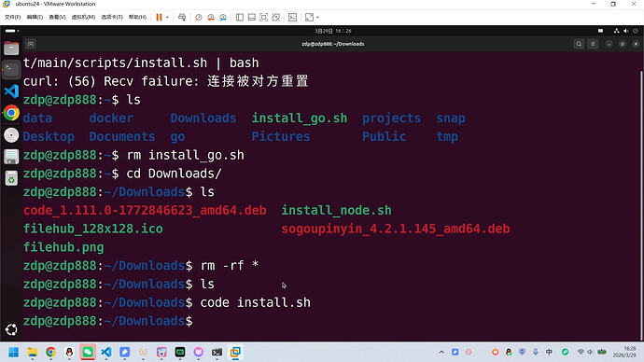Image resolution: width=644 pixels, height=362 pixels.
Task: Open the 编辑(E) menu
Action: (x=35, y=17)
